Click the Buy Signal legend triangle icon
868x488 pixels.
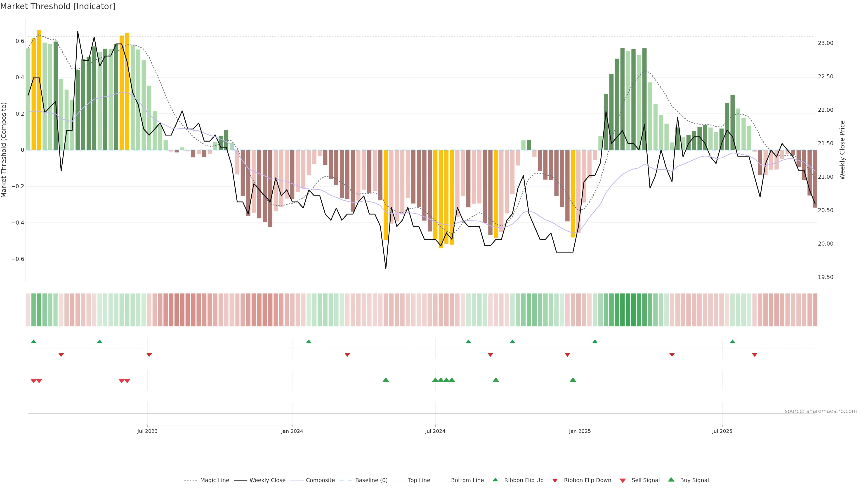pyautogui.click(x=671, y=480)
